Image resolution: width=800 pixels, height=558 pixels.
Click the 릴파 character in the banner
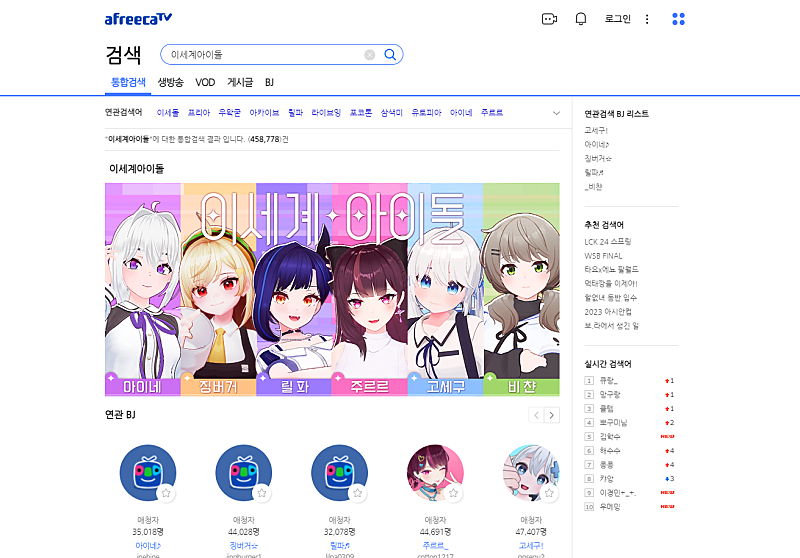pyautogui.click(x=294, y=290)
